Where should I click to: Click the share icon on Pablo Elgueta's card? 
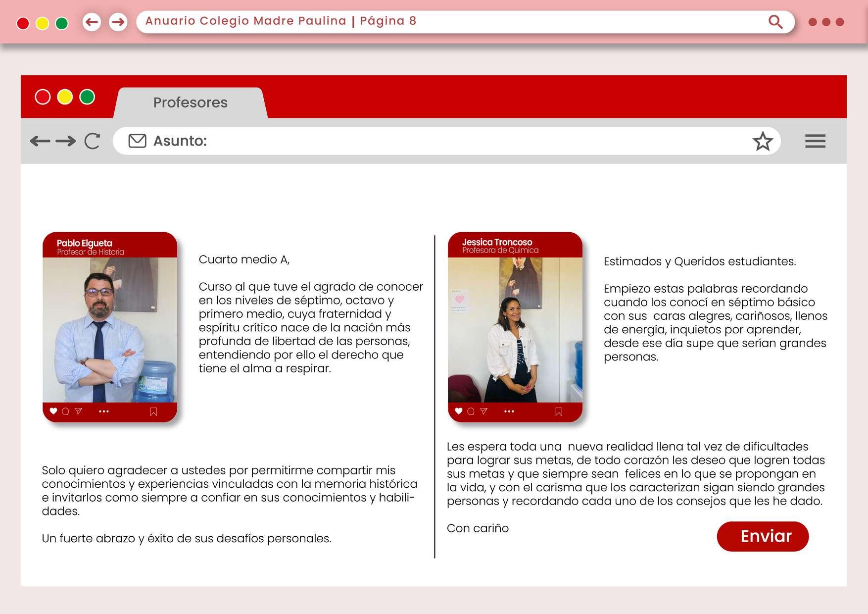78,411
